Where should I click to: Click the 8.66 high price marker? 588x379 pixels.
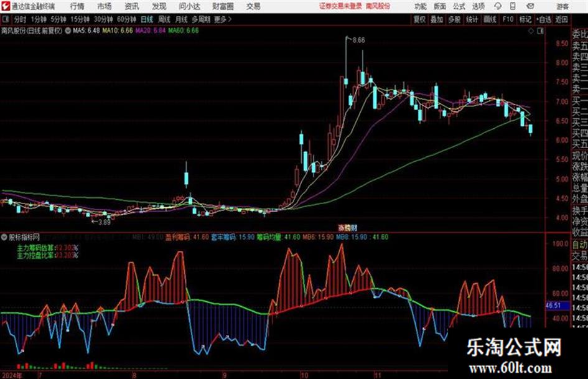click(x=358, y=40)
